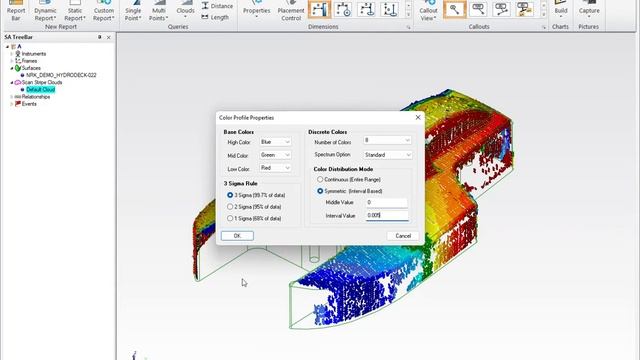Create a Custom Report

coord(104,11)
